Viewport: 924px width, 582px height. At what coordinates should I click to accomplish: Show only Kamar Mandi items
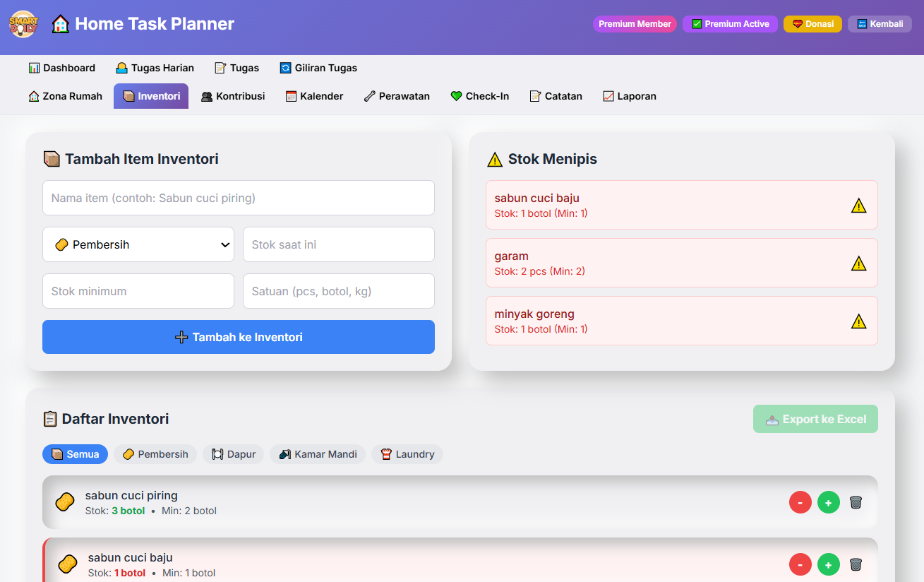coord(318,454)
